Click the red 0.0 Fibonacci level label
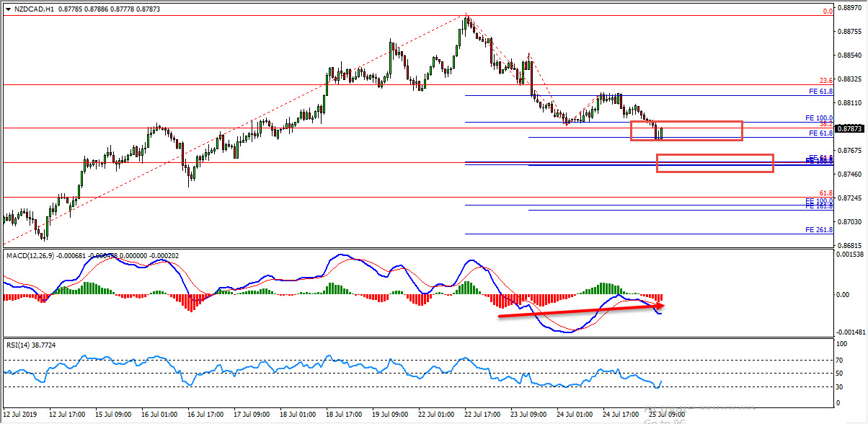 tap(828, 11)
